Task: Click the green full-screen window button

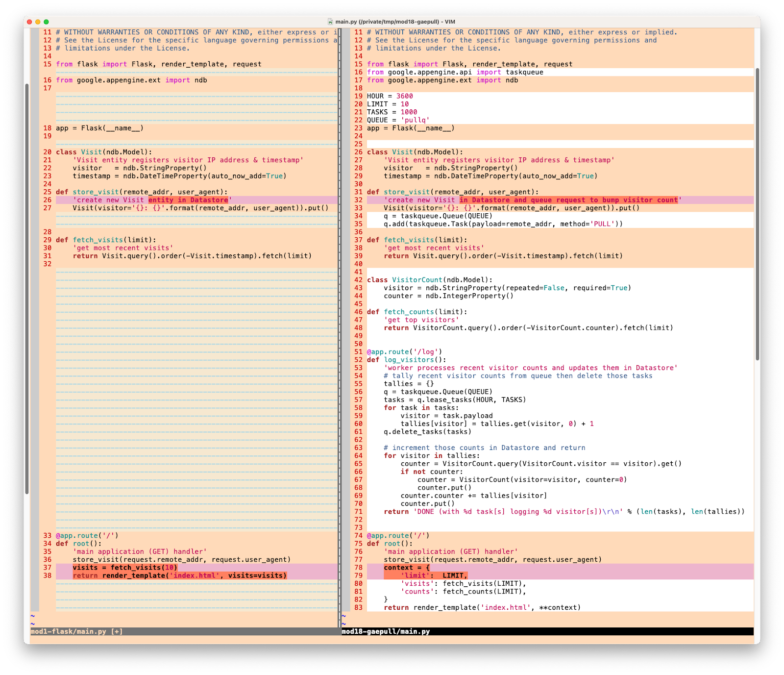Action: [x=46, y=22]
